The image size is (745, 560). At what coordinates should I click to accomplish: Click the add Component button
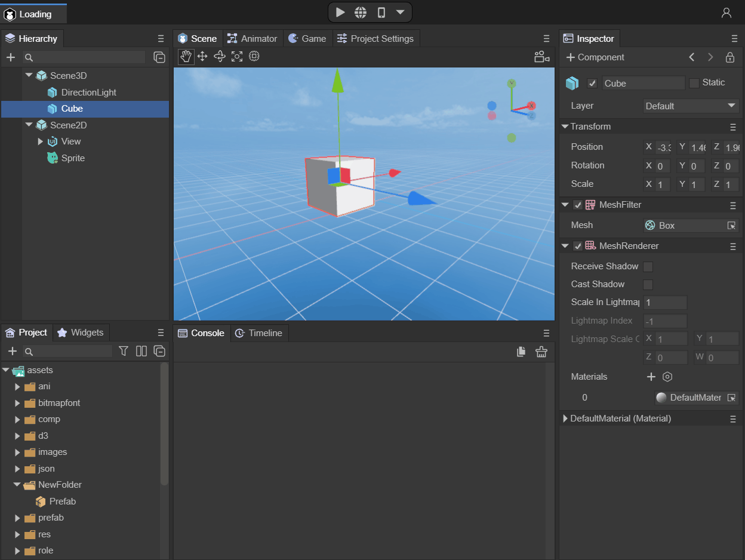pos(595,57)
